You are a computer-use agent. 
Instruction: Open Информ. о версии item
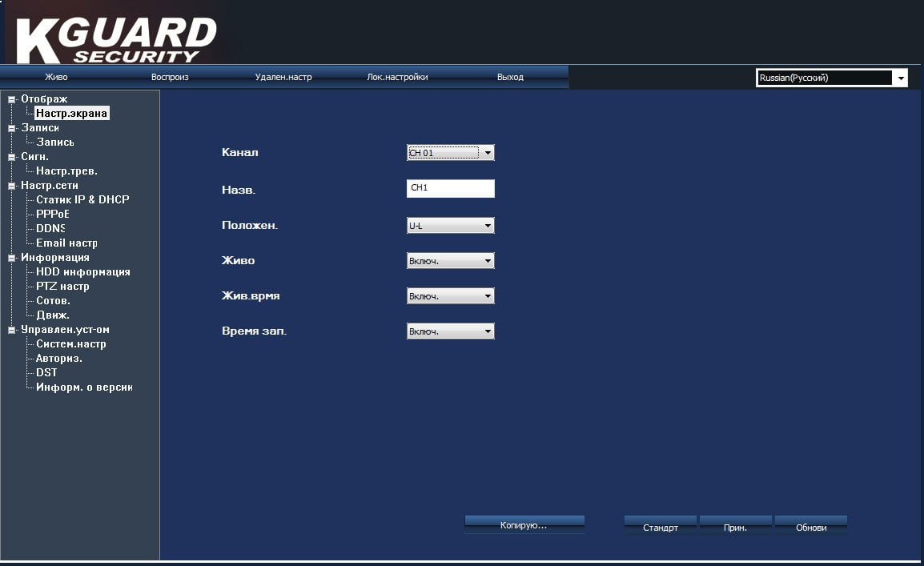tap(84, 387)
